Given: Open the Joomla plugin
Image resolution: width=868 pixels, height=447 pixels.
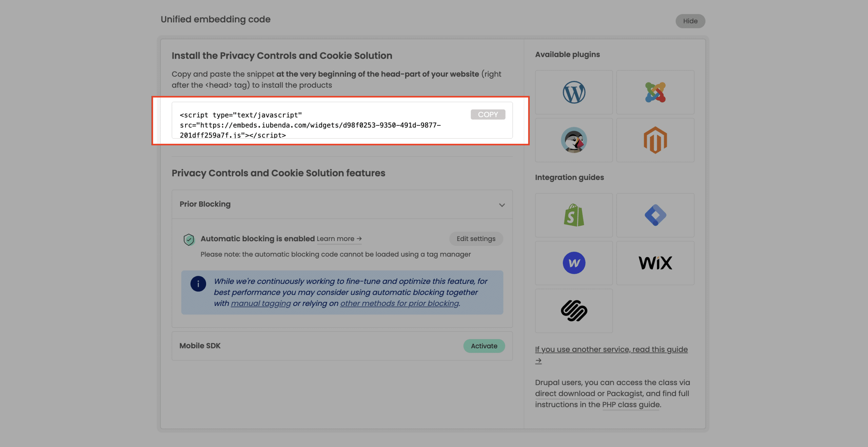Looking at the screenshot, I should tap(655, 92).
